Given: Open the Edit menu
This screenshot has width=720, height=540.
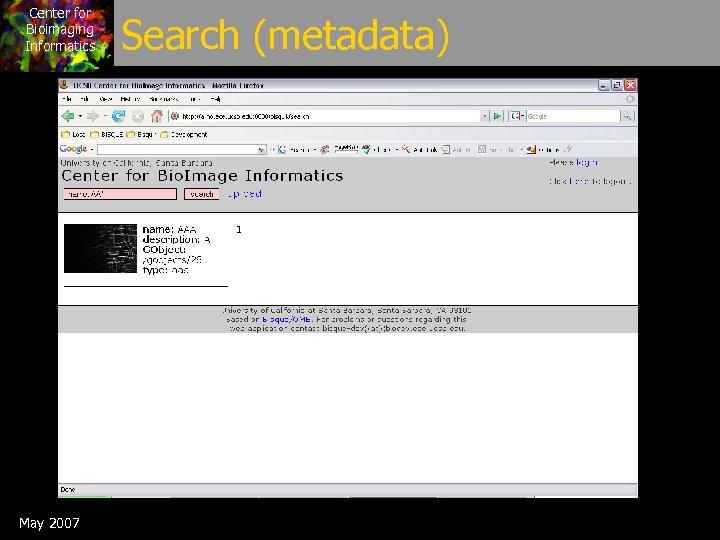Looking at the screenshot, I should coord(84,99).
